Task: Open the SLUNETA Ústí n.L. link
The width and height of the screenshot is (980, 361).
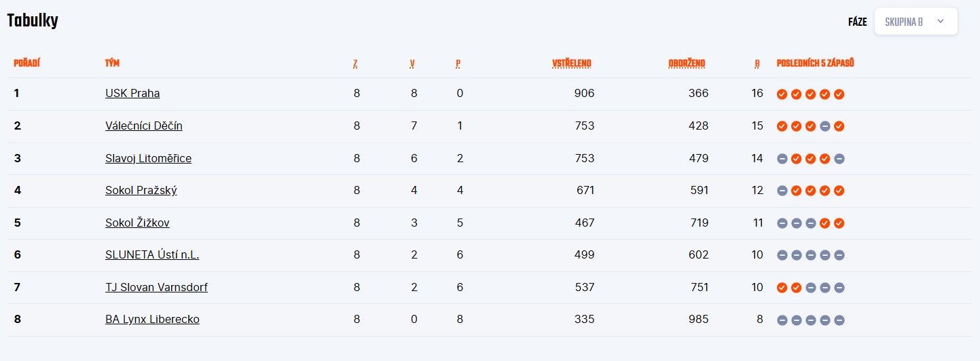Action: pyautogui.click(x=152, y=254)
